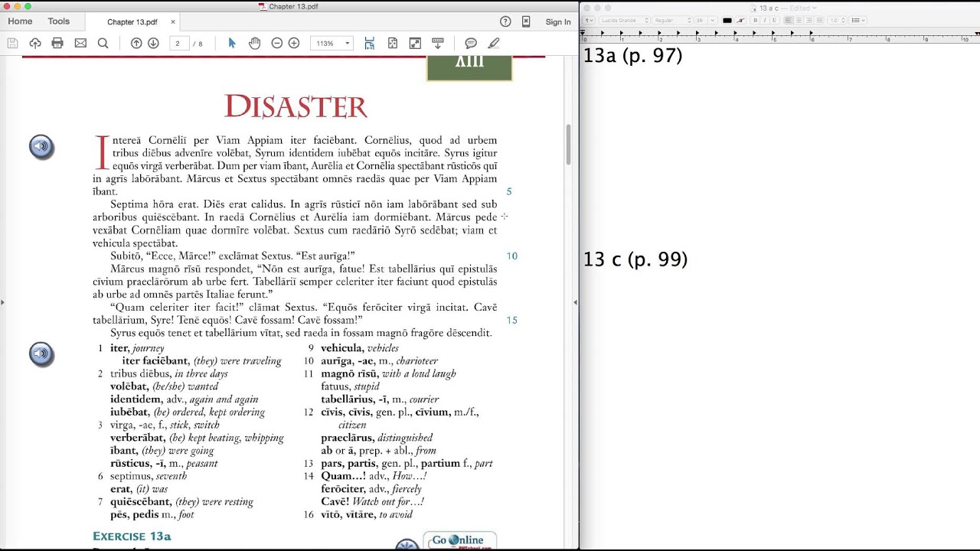
Task: Open line spacing 1.0 dropdown
Action: pyautogui.click(x=837, y=20)
